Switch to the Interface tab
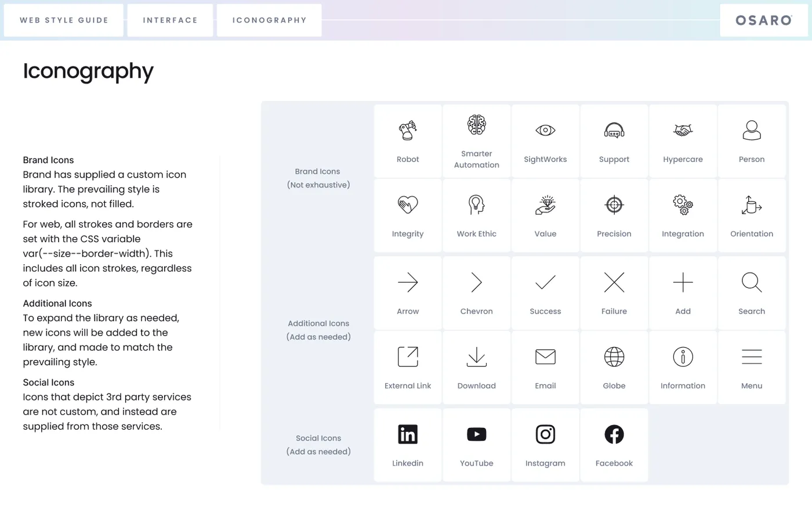 [x=171, y=20]
